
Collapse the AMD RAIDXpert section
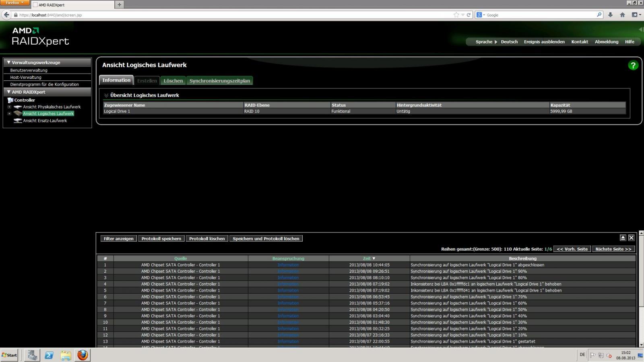(8, 92)
